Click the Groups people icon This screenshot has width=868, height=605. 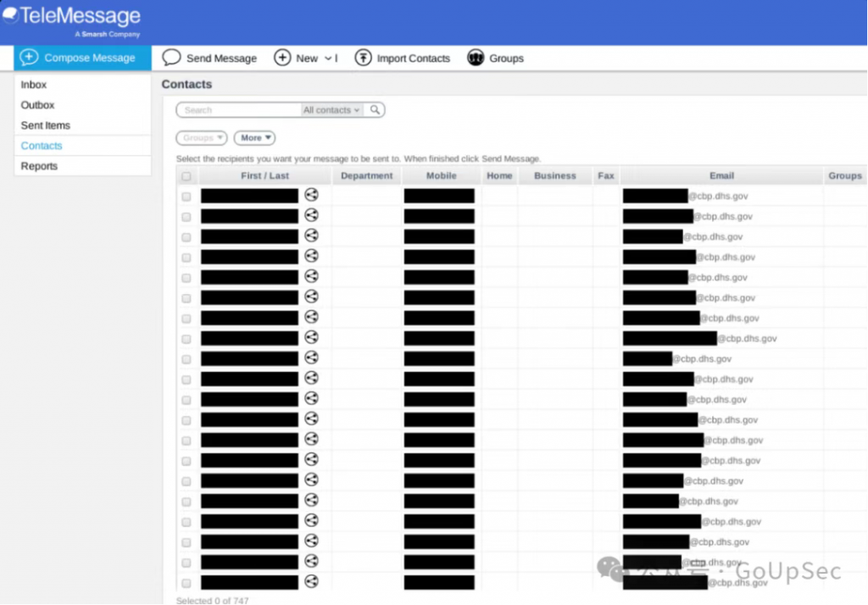(x=476, y=58)
